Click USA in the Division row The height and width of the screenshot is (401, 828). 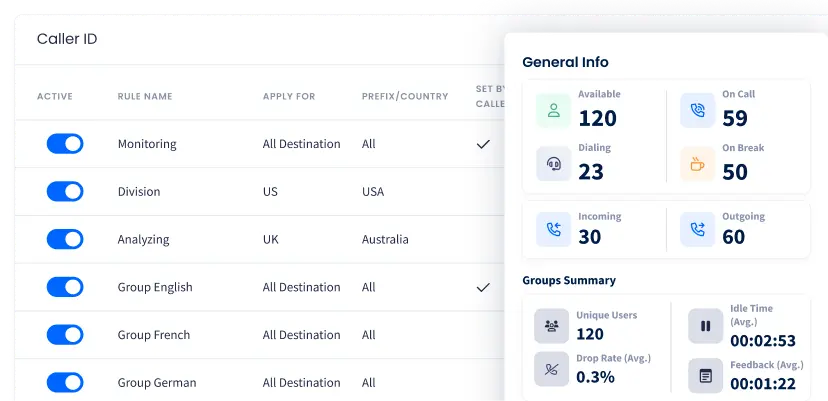click(x=373, y=191)
